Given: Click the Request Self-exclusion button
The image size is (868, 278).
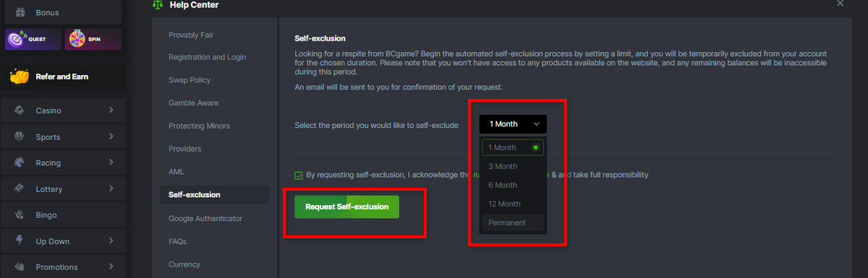Looking at the screenshot, I should (346, 207).
